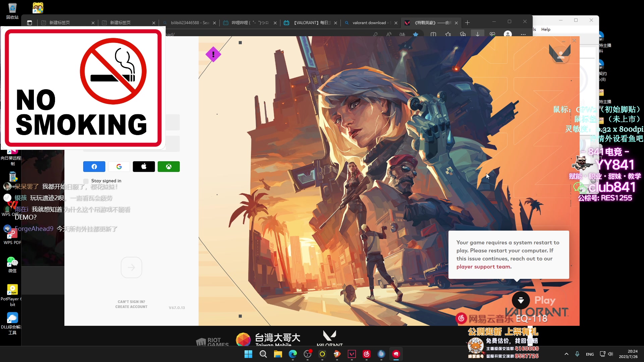The image size is (644, 362).
Task: Click the arrow submit login button
Action: pos(131,267)
